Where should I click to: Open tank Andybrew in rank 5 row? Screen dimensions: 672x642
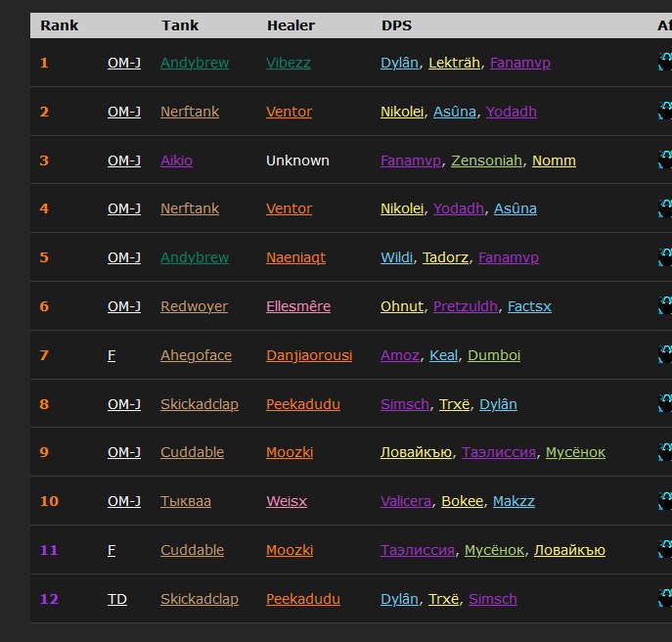[x=195, y=257]
